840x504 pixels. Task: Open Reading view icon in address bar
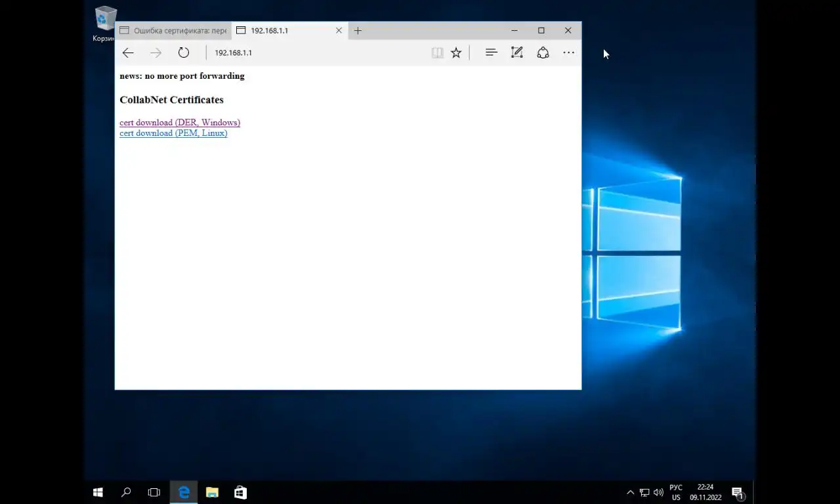tap(437, 52)
